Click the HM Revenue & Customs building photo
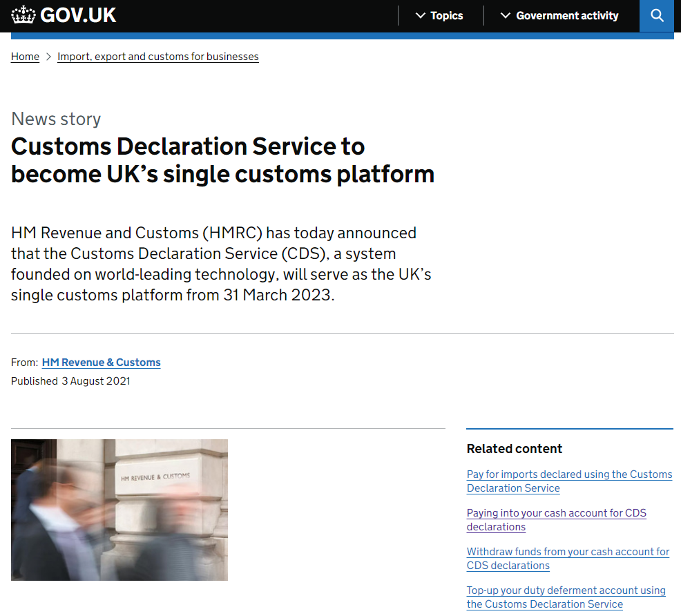681x616 pixels. [x=119, y=510]
